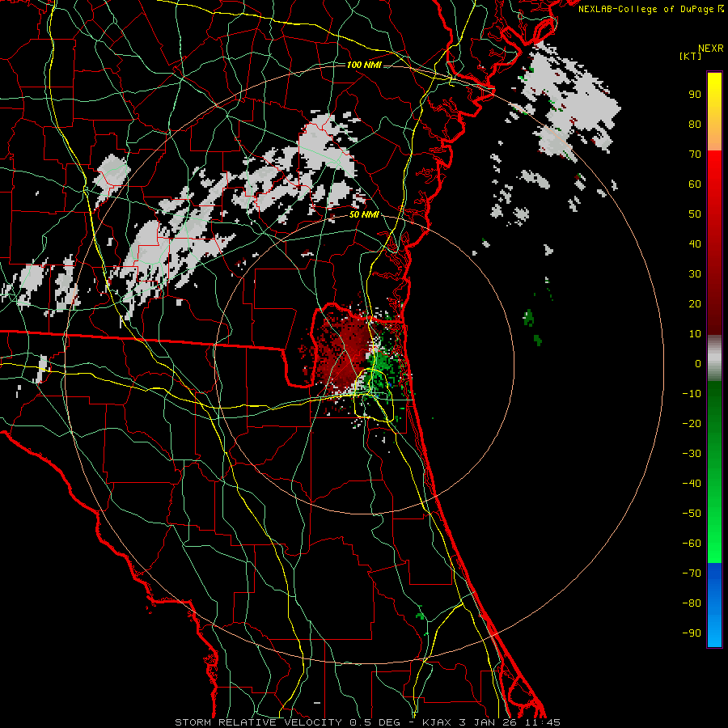The width and height of the screenshot is (728, 728).
Task: Click the yellow top segment of the color bar
Action: click(x=714, y=112)
